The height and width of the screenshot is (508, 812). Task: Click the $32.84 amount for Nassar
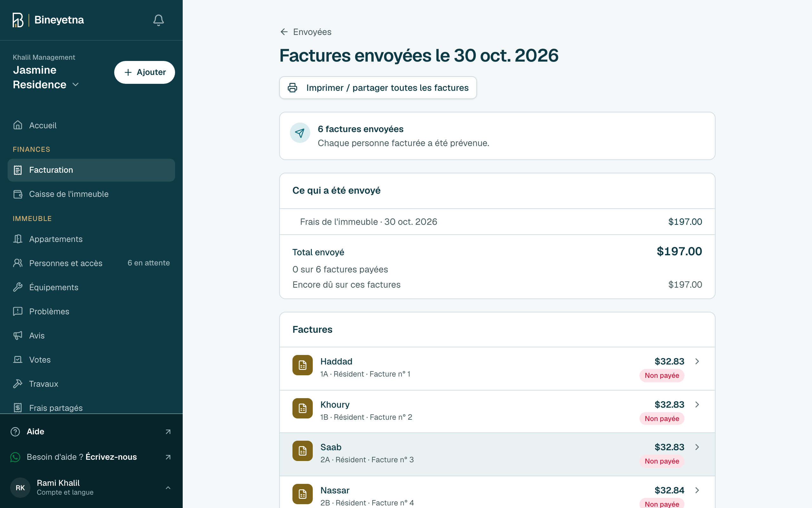669,490
